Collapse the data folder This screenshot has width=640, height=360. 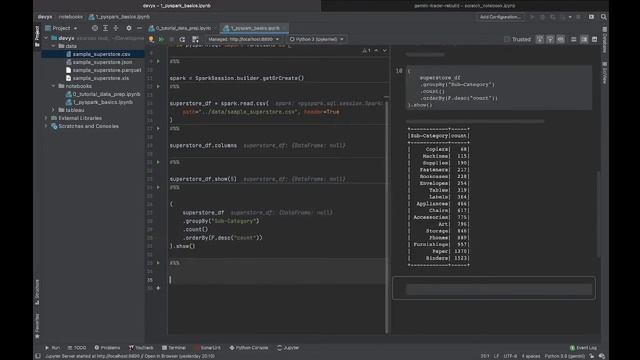click(x=53, y=46)
